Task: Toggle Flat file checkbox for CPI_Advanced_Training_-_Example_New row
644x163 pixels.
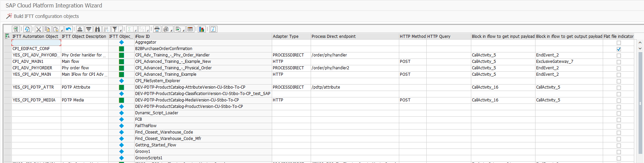Action: click(x=619, y=62)
